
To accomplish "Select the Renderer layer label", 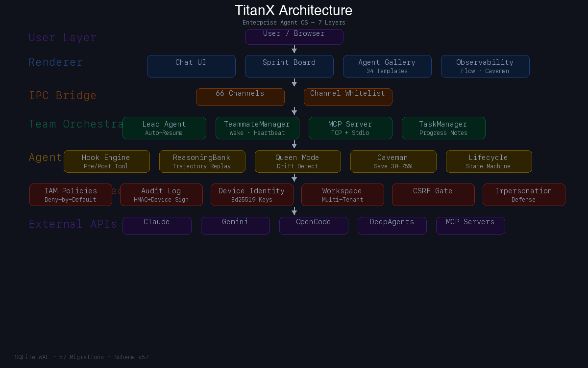I will pos(55,62).
